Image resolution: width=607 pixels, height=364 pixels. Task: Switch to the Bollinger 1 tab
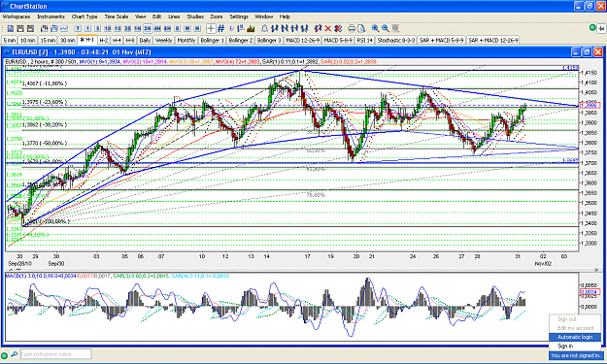212,40
